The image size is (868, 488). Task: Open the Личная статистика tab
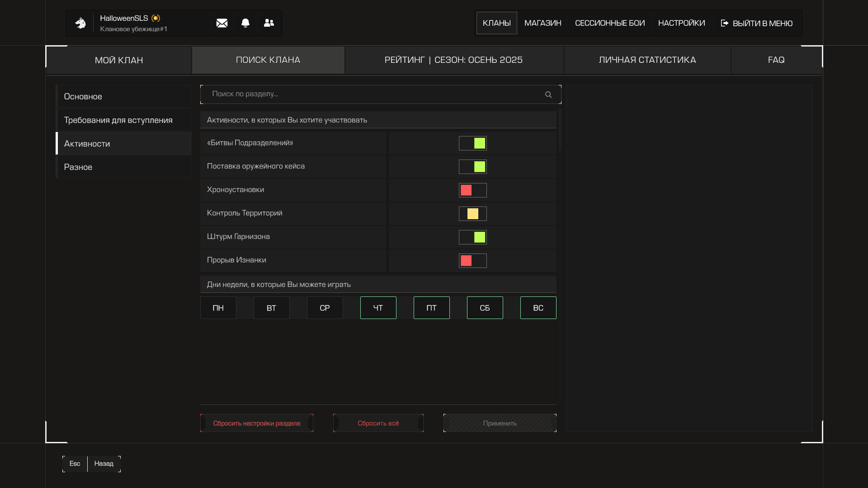click(647, 60)
